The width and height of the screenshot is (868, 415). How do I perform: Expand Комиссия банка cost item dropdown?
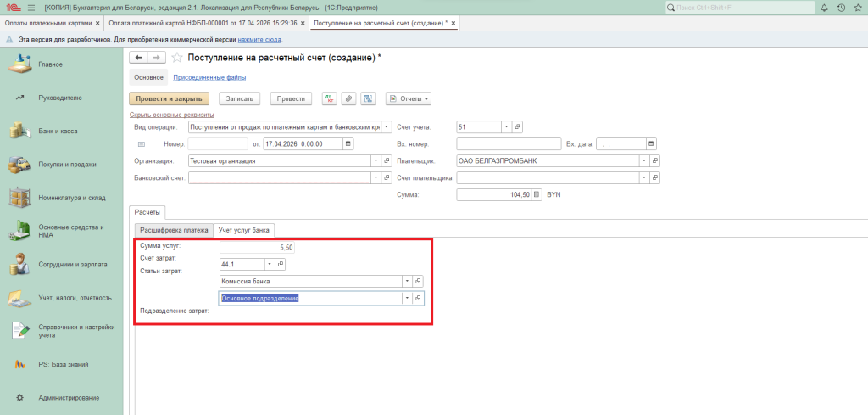407,281
